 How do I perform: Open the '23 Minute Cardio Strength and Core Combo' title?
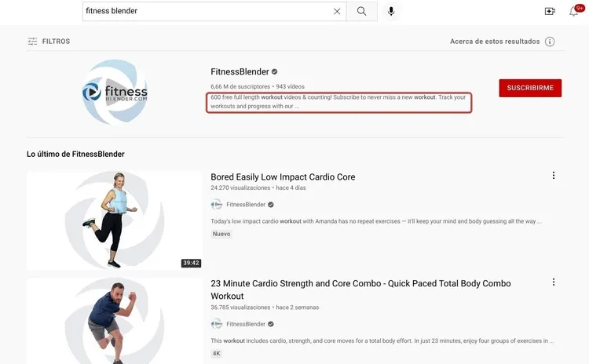click(x=360, y=289)
